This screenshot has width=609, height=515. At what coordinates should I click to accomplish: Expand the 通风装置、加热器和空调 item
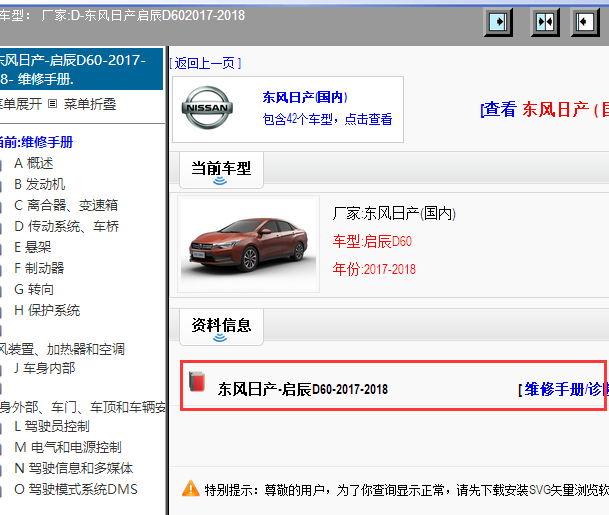[x=62, y=349]
